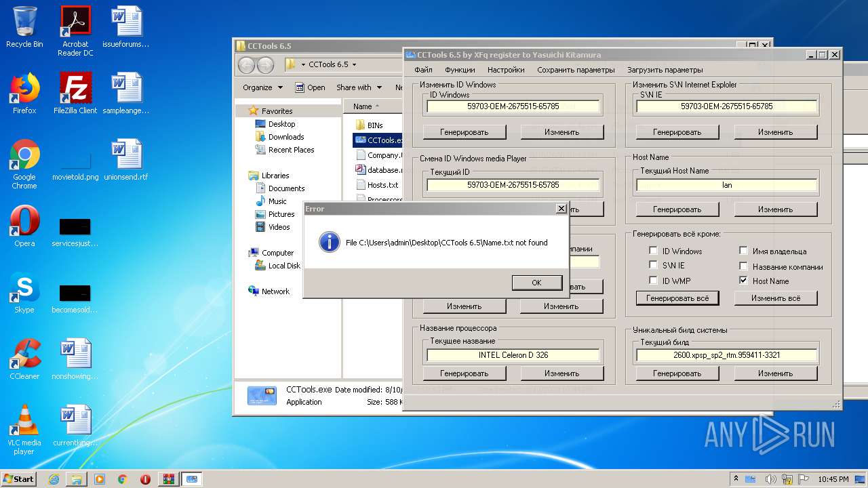Open FileZilla Client shortcut
Screen dimensions: 868x488
tap(75, 93)
